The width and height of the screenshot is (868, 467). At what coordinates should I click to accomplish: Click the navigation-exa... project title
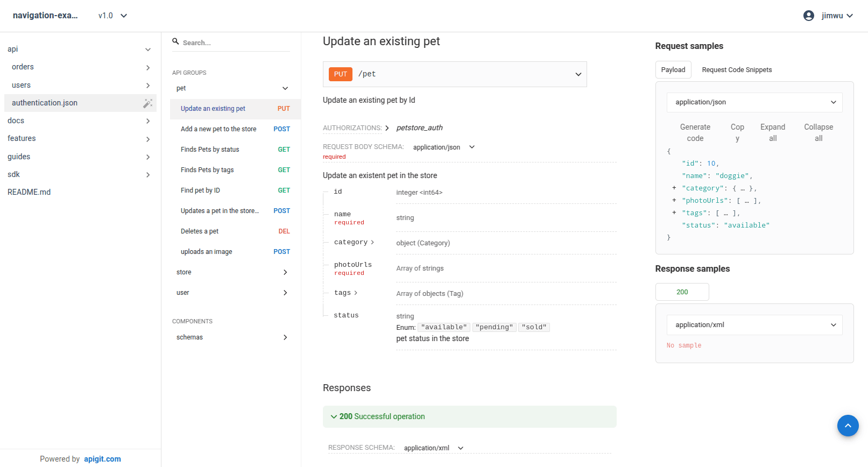45,16
